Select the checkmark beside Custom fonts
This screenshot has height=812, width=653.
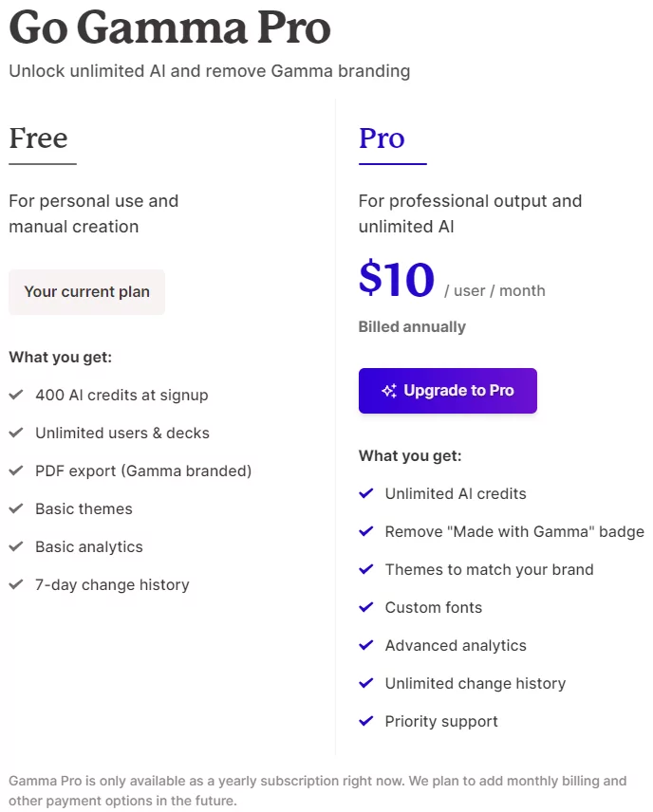click(365, 607)
